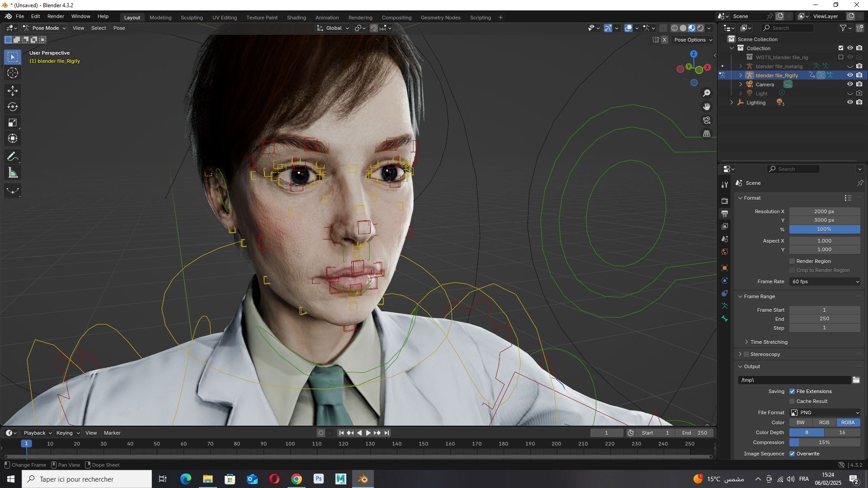868x488 pixels.
Task: Toggle camera view in viewport
Action: click(x=707, y=120)
